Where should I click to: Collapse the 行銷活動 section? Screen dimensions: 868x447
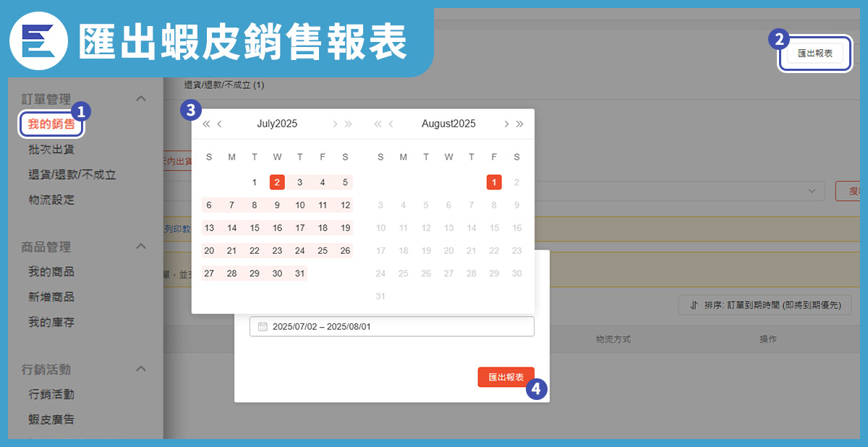click(141, 369)
